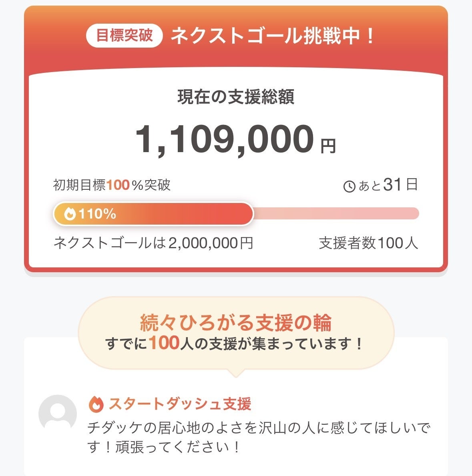Click the supporter's default avatar icon
Viewport: 472px width, 476px height.
[58, 414]
